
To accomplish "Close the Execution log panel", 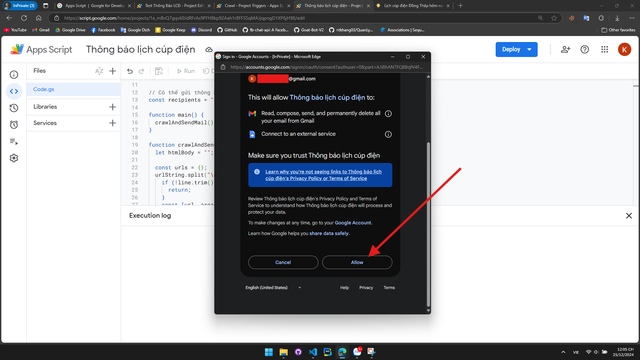I will [629, 216].
